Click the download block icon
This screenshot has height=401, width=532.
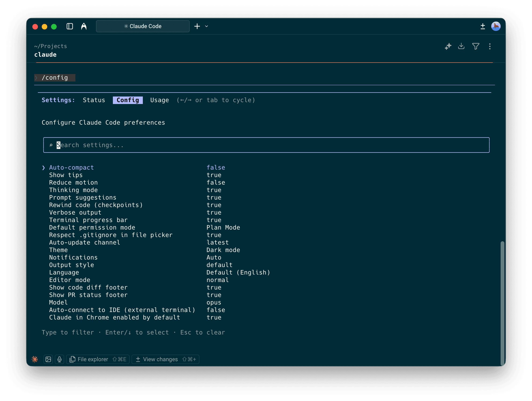click(461, 46)
